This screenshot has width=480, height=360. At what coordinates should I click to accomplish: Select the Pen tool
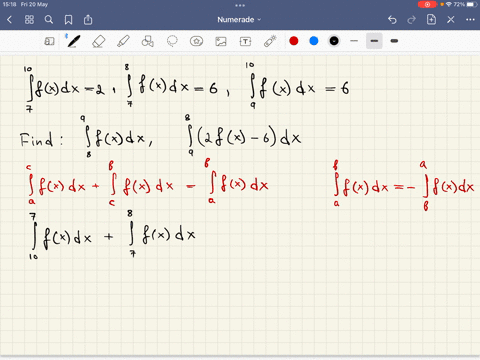pos(73,41)
